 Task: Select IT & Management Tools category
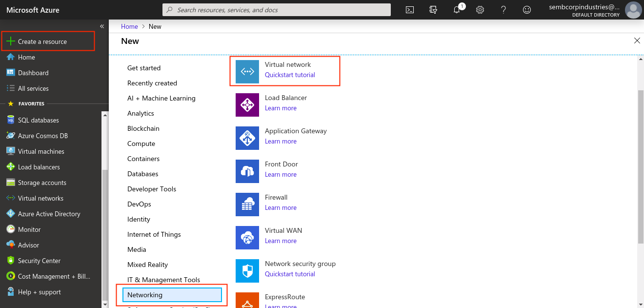tap(164, 280)
